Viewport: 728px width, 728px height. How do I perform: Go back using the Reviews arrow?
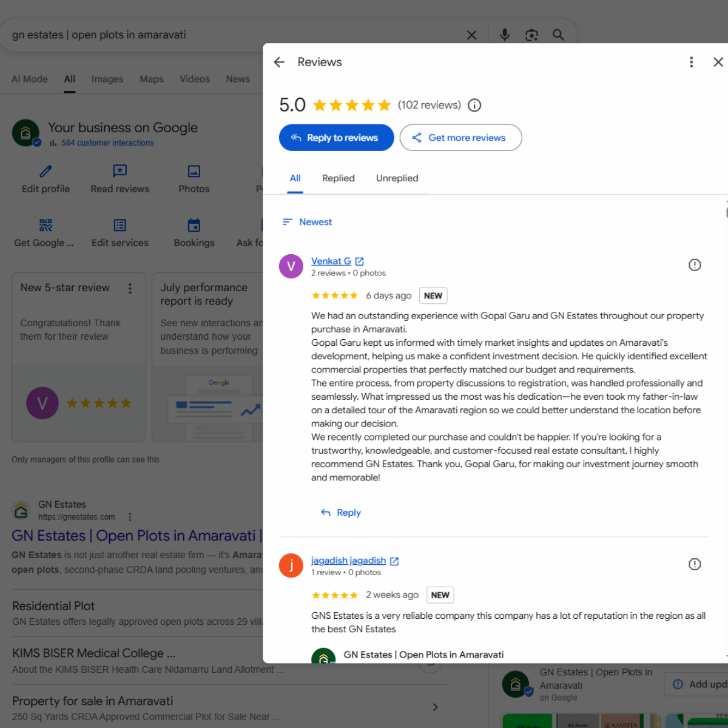pyautogui.click(x=279, y=62)
